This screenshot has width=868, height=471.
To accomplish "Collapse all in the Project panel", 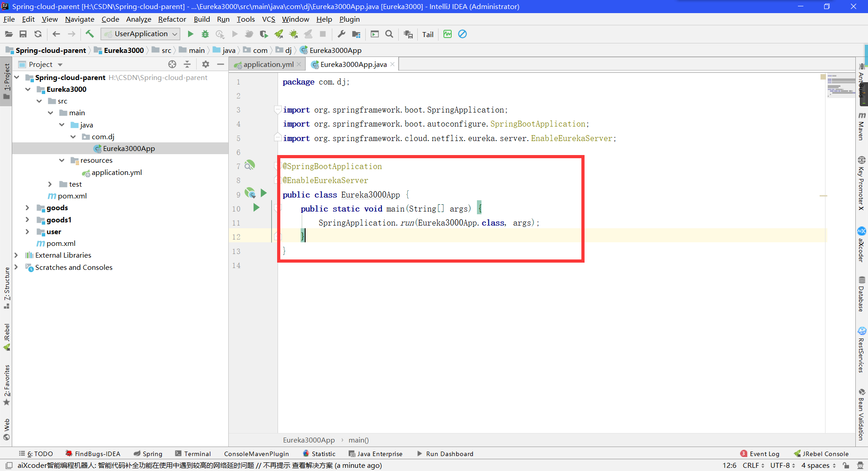I will coord(187,64).
